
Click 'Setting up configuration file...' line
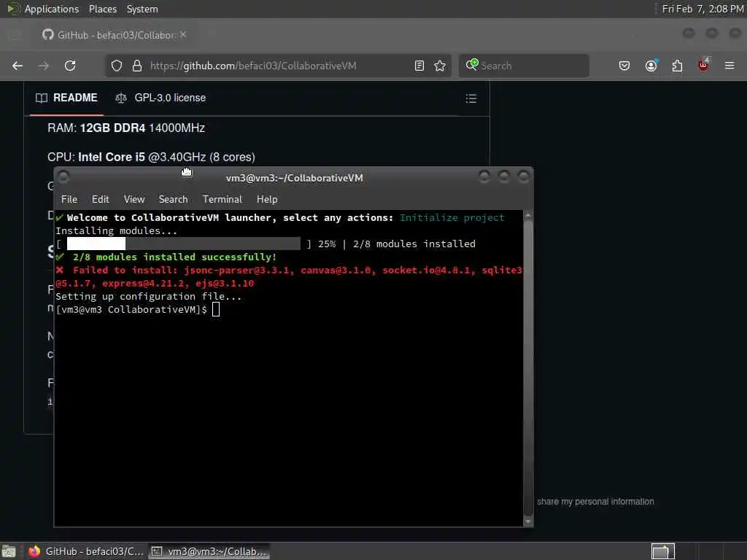[x=149, y=296]
